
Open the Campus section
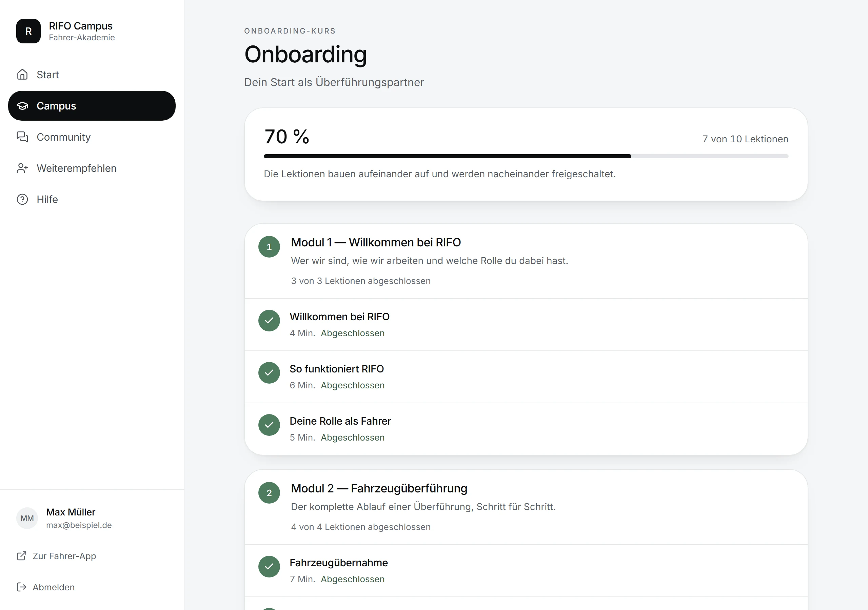[x=92, y=106]
